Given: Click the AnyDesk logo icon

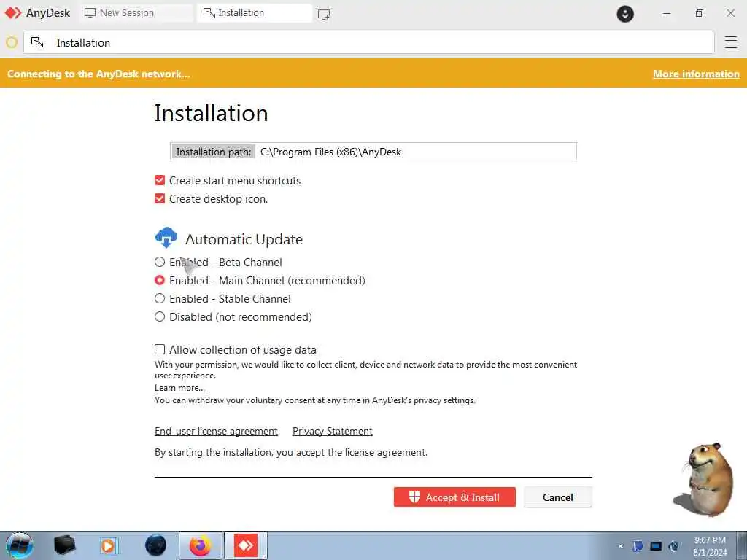Looking at the screenshot, I should [13, 13].
